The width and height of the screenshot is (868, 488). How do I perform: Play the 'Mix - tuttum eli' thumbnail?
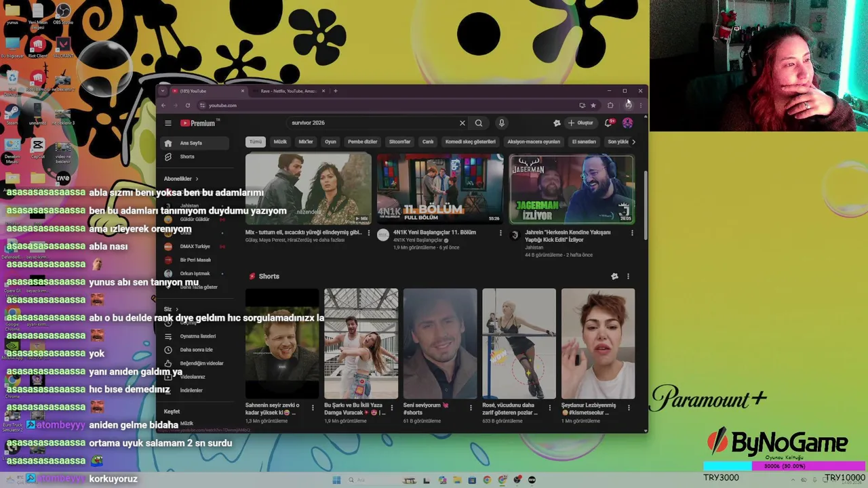coord(309,189)
